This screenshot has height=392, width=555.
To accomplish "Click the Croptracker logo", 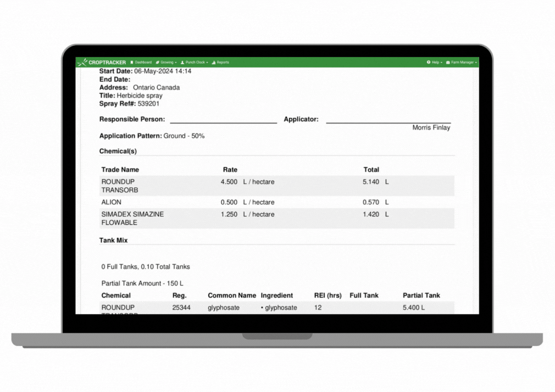I will [102, 62].
